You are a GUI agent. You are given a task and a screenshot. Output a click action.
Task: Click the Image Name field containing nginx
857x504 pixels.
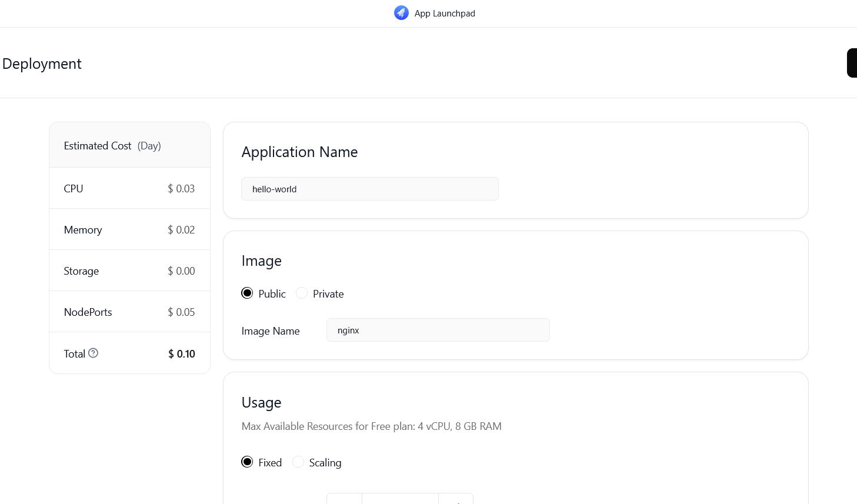438,330
